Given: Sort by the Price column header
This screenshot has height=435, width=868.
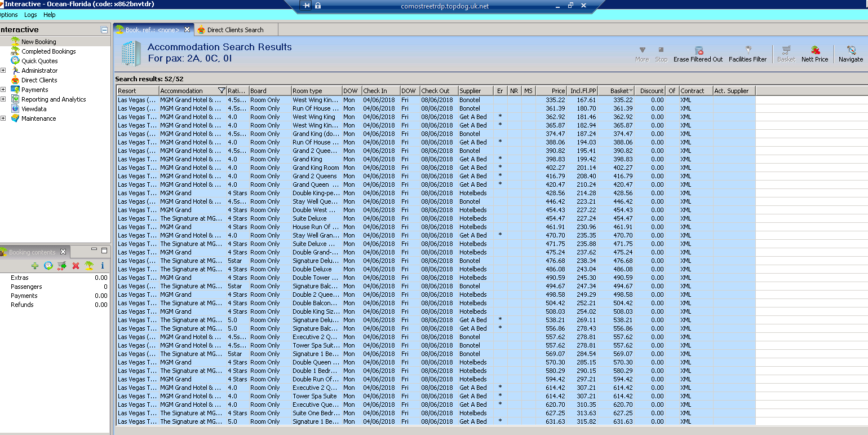Looking at the screenshot, I should tap(551, 91).
